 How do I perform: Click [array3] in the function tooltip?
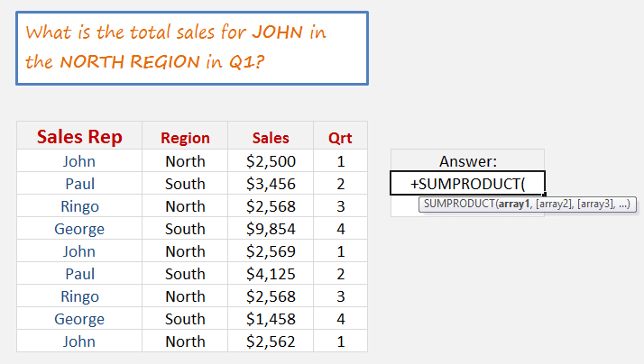596,204
